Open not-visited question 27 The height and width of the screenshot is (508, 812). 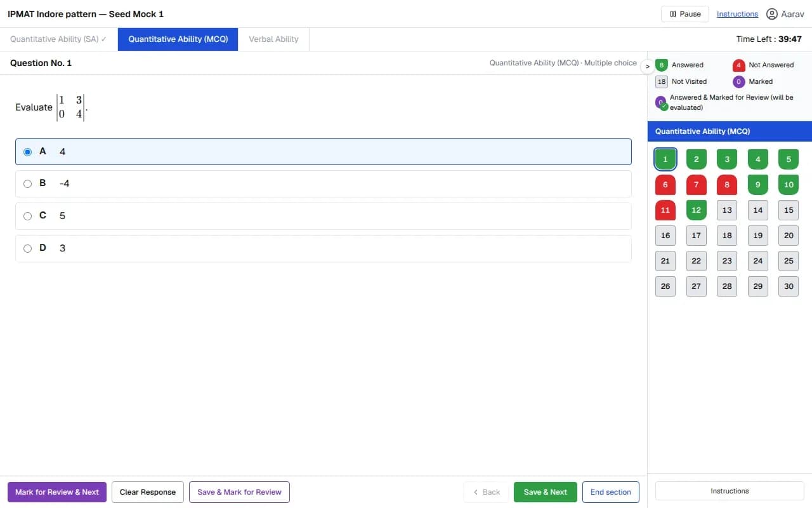(696, 286)
